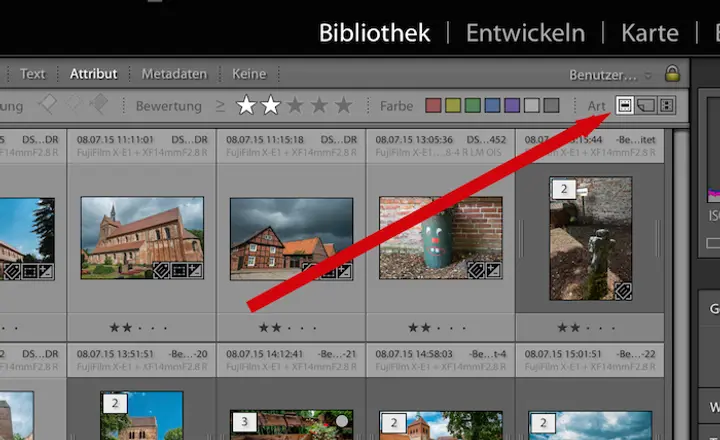Open the Bibliothek module

coord(374,33)
